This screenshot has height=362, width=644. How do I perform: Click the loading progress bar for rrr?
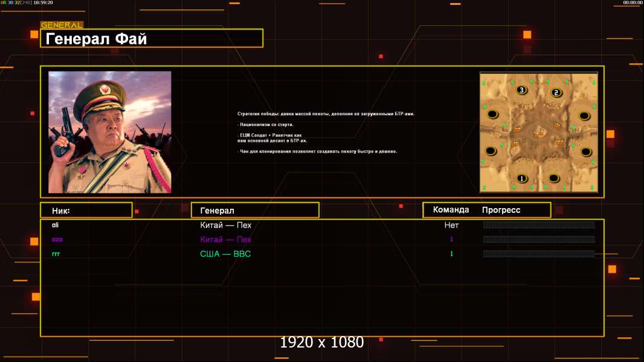click(539, 254)
